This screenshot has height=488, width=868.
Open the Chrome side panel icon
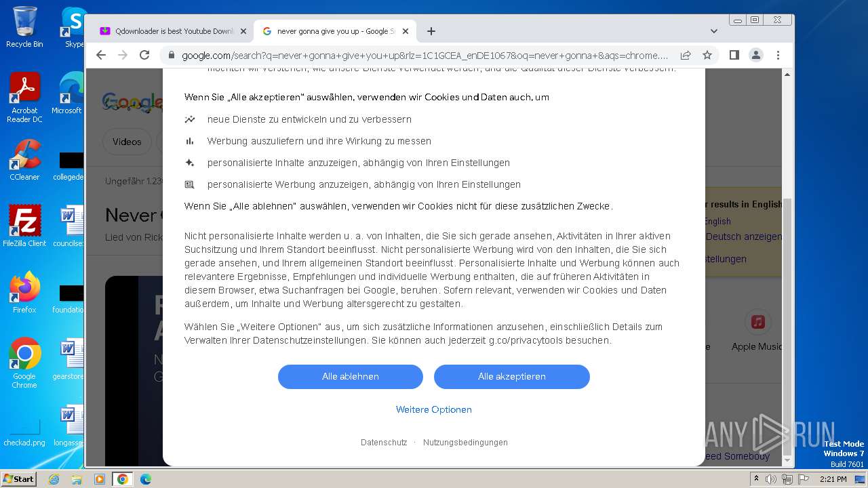point(734,55)
